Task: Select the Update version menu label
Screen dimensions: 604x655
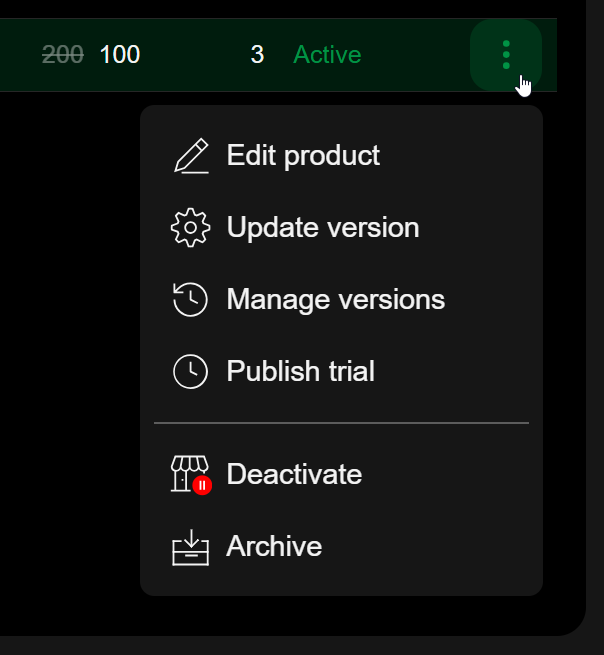Action: coord(322,228)
